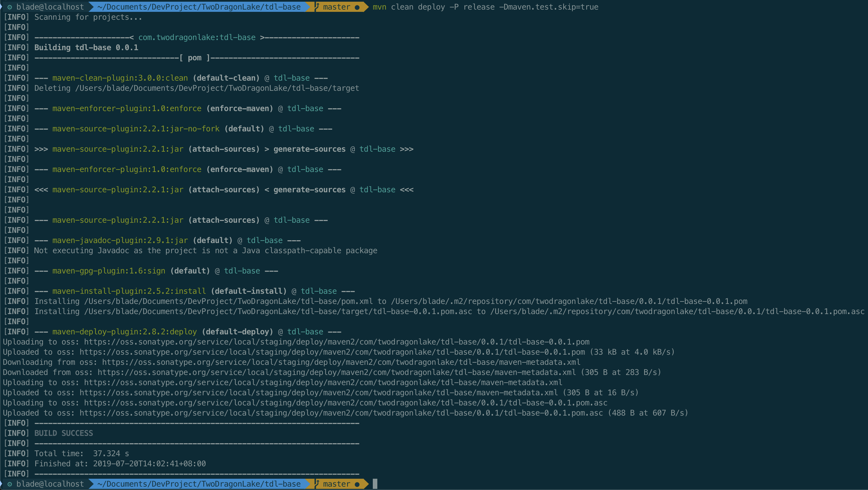The image size is (868, 490).
Task: Open the 'Uploading' tdl-base-0.0.1.pom URL
Action: (x=337, y=342)
